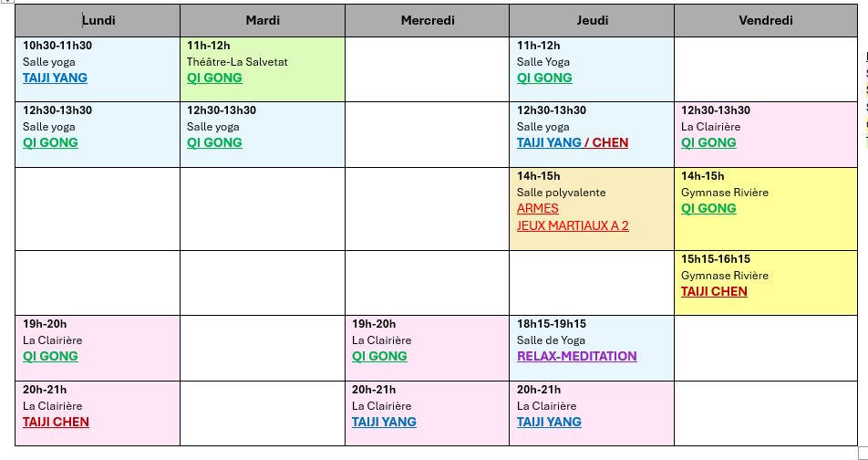Open Lundi 19h-20h QI GONG link
Viewport: 868px width, 460px height.
[50, 357]
